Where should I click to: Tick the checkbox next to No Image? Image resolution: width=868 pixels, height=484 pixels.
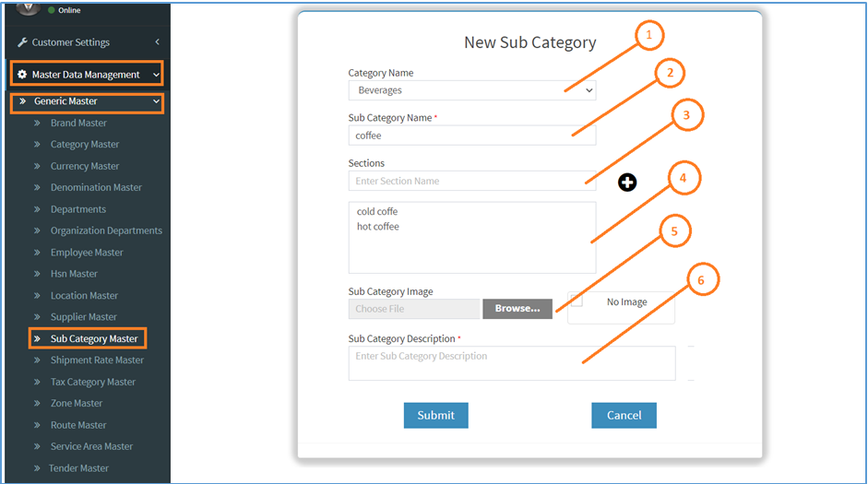(x=577, y=300)
